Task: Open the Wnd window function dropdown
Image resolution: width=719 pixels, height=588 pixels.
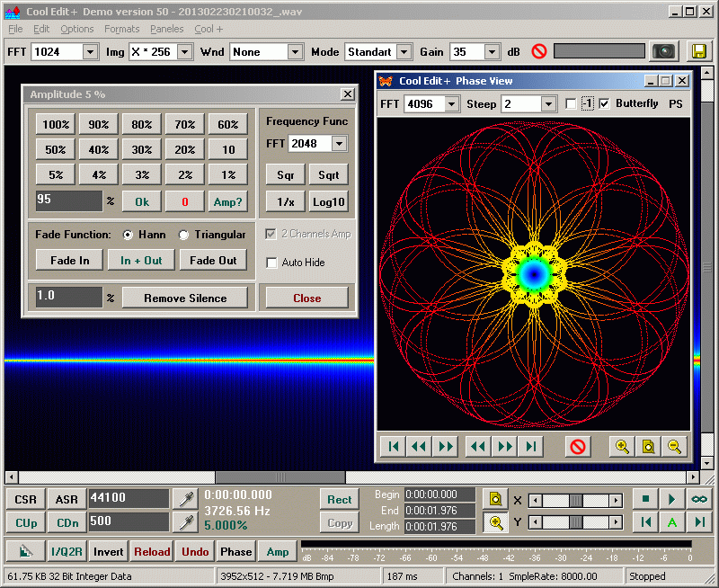Action: coord(296,52)
